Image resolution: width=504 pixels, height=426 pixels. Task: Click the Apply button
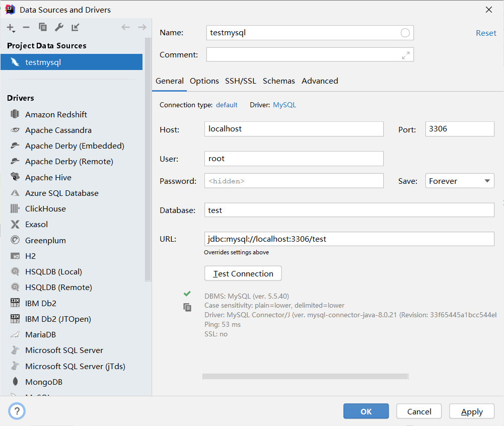(x=472, y=411)
